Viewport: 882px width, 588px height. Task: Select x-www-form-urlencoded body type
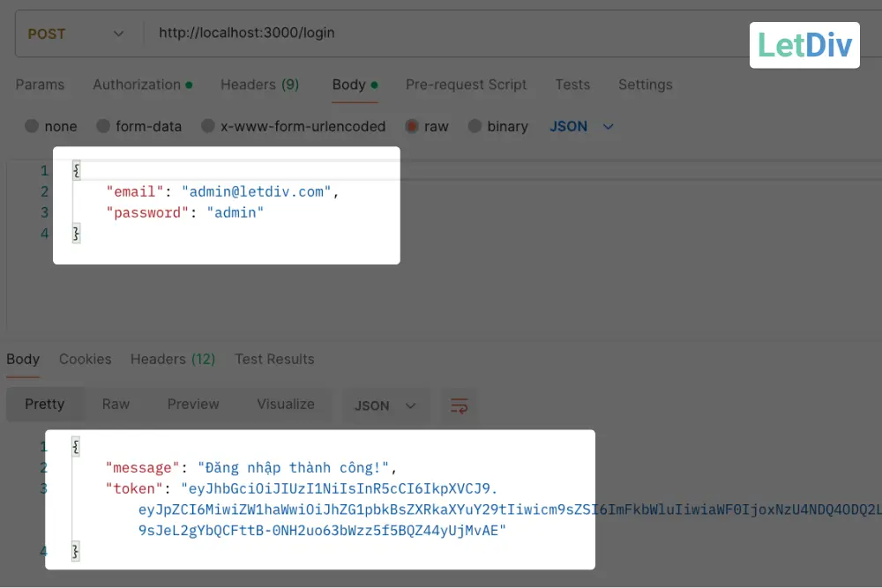[208, 126]
